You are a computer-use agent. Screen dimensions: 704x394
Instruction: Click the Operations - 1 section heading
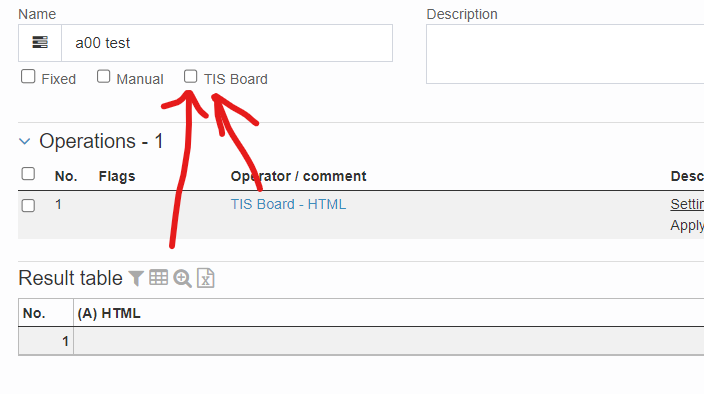point(101,141)
